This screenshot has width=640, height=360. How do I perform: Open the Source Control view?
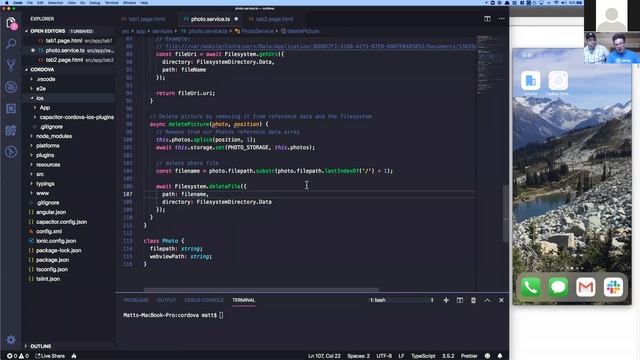(x=11, y=65)
